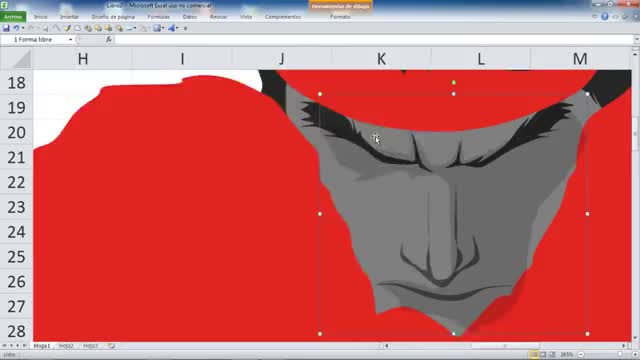Screen dimensions: 640x360
Task: Open the Complementos tab
Action: pyautogui.click(x=283, y=17)
